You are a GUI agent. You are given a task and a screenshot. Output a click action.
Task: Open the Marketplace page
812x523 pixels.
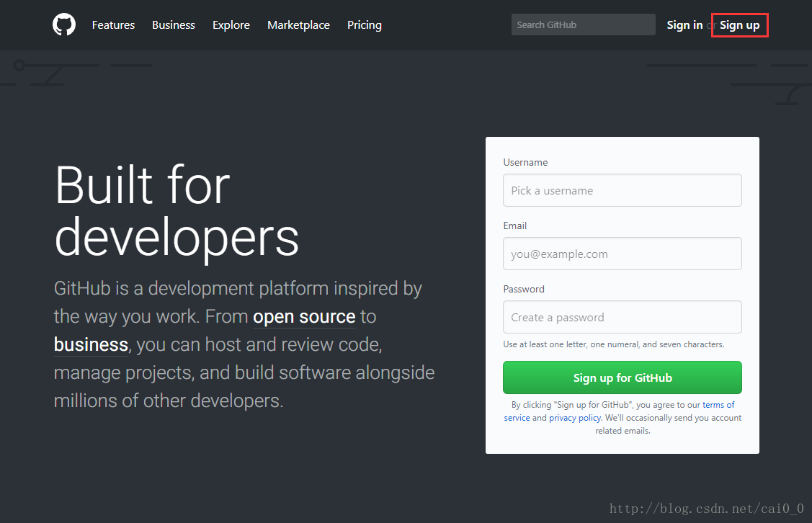pos(298,24)
